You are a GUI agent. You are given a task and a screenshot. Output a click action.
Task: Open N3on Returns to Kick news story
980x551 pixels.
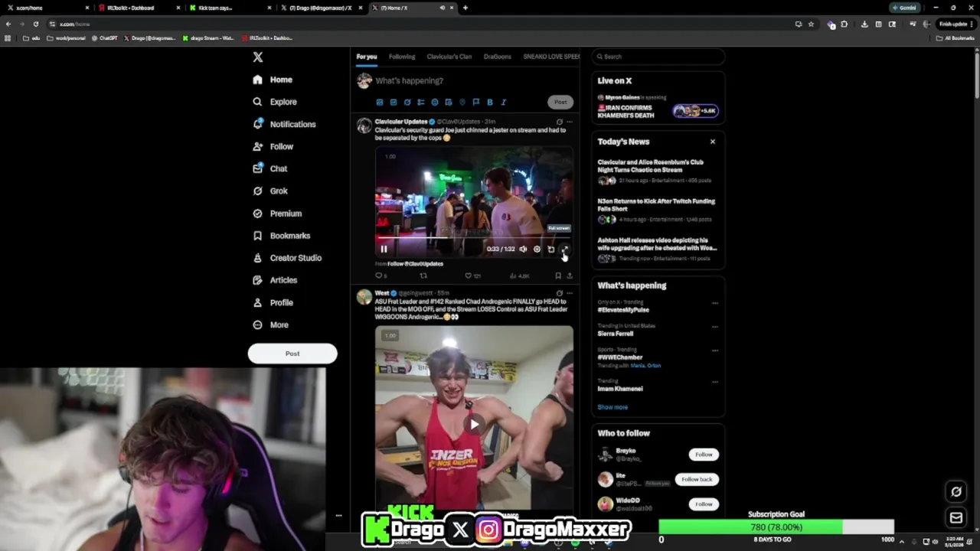tap(656, 210)
